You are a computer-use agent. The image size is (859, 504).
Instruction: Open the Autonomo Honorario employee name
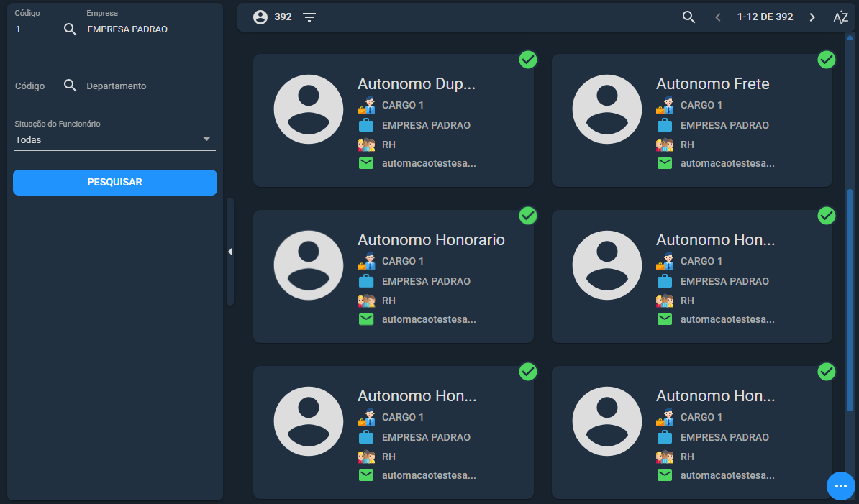(431, 239)
